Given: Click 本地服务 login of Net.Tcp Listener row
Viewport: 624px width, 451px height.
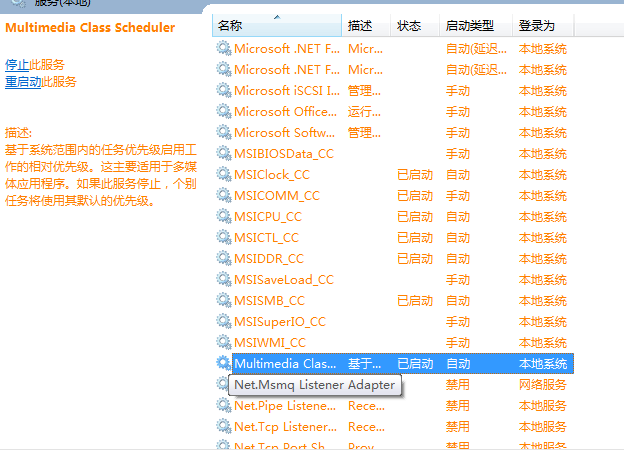Looking at the screenshot, I should pos(542,427).
